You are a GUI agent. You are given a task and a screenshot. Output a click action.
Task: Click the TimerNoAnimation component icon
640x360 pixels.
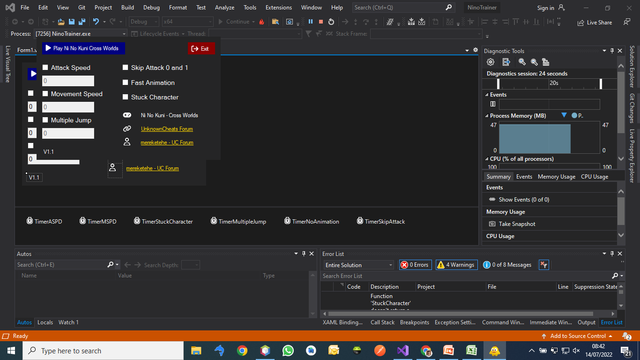pos(287,221)
